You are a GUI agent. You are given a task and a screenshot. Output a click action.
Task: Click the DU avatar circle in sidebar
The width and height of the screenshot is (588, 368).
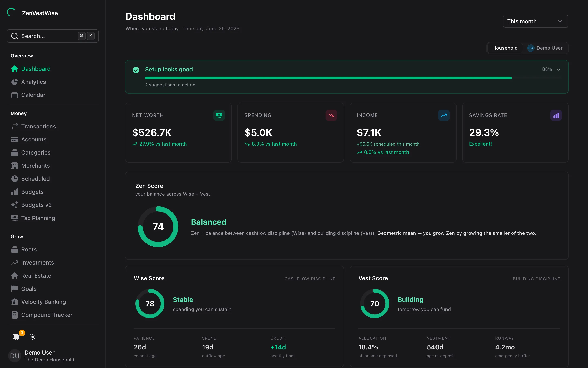click(14, 356)
